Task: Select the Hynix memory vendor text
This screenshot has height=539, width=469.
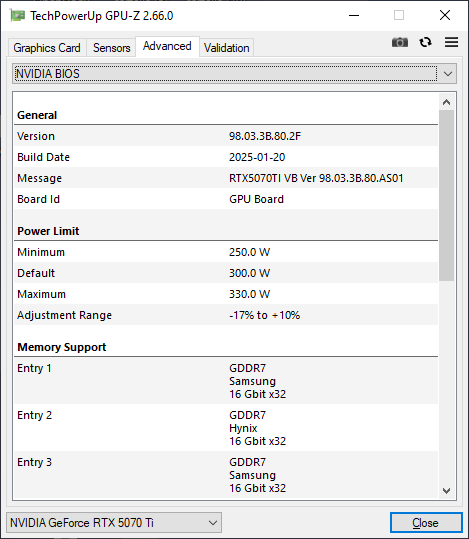Action: (243, 428)
